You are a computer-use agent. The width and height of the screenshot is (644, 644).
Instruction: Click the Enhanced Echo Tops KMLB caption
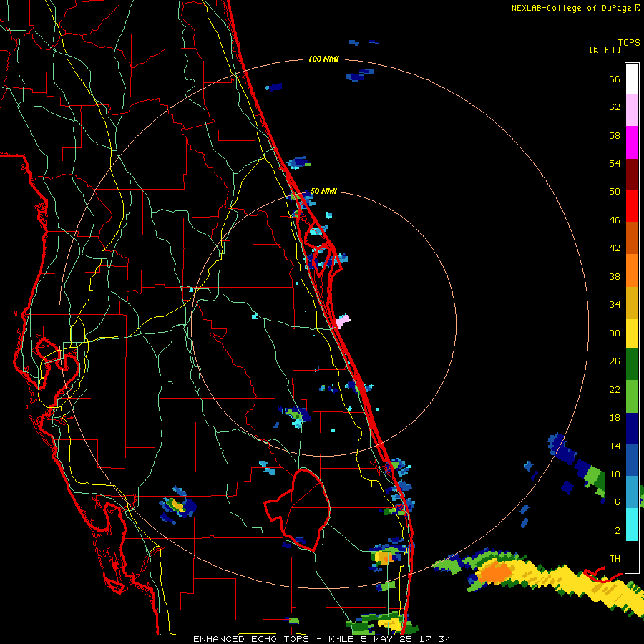tap(321, 639)
